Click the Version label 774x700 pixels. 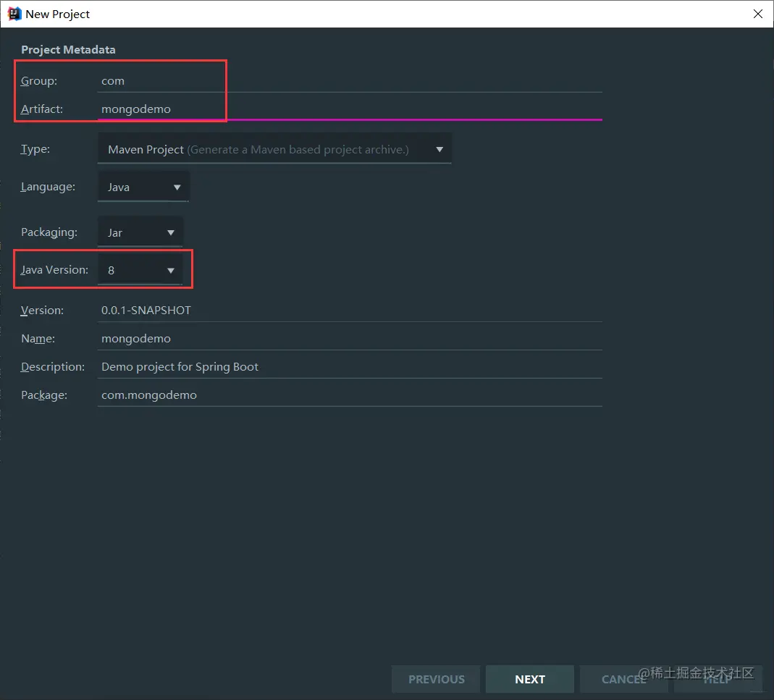click(42, 311)
